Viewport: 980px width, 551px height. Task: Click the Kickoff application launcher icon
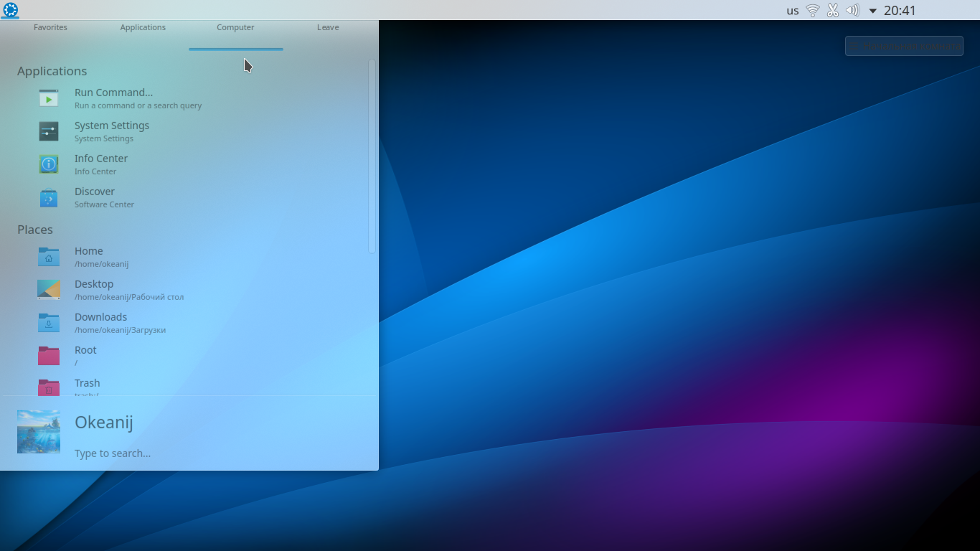(9, 10)
